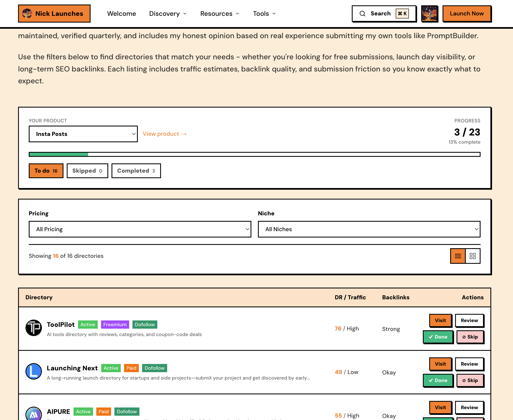Open the Launching Next directory name

[x=72, y=368]
